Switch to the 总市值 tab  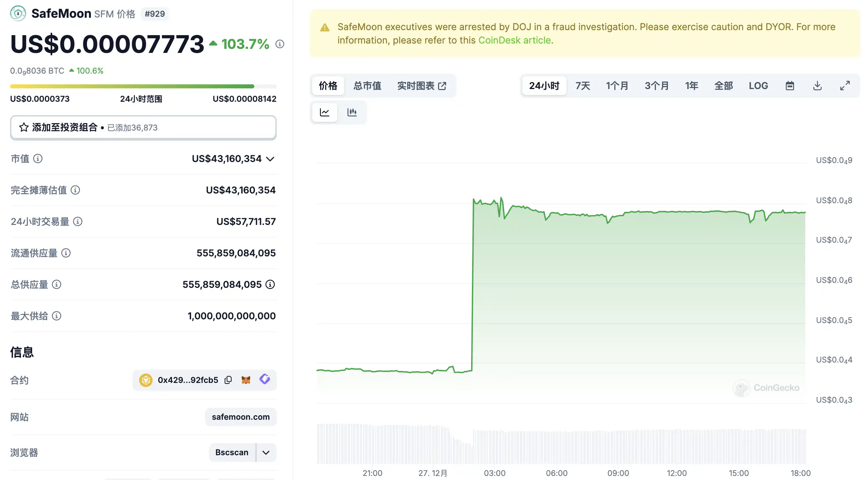pos(367,86)
